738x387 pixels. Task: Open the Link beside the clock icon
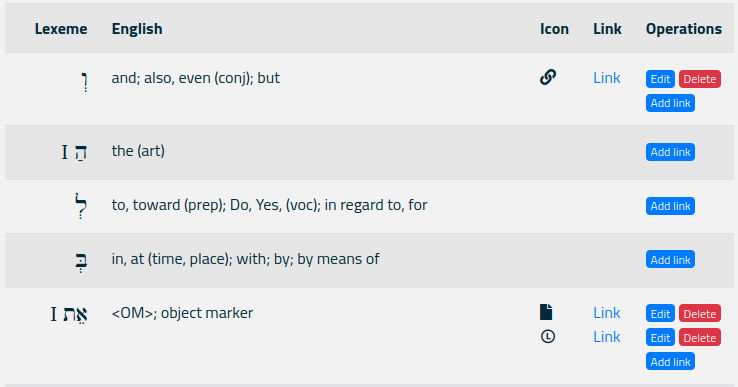click(607, 337)
